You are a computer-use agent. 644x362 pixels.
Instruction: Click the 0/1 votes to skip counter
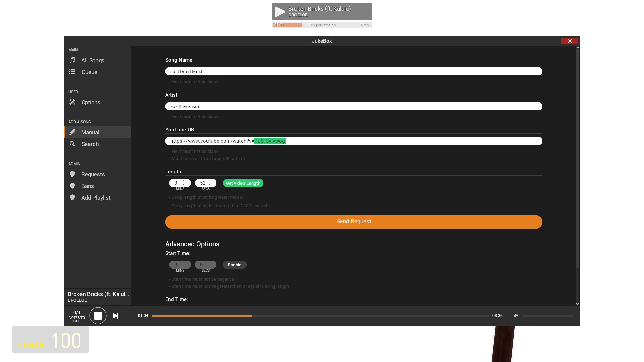(77, 316)
